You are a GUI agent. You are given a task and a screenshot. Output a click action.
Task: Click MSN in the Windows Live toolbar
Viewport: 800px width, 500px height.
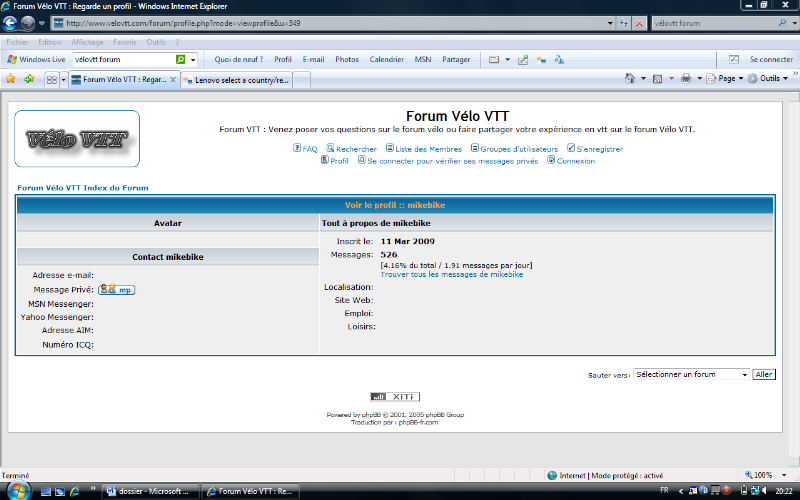423,59
